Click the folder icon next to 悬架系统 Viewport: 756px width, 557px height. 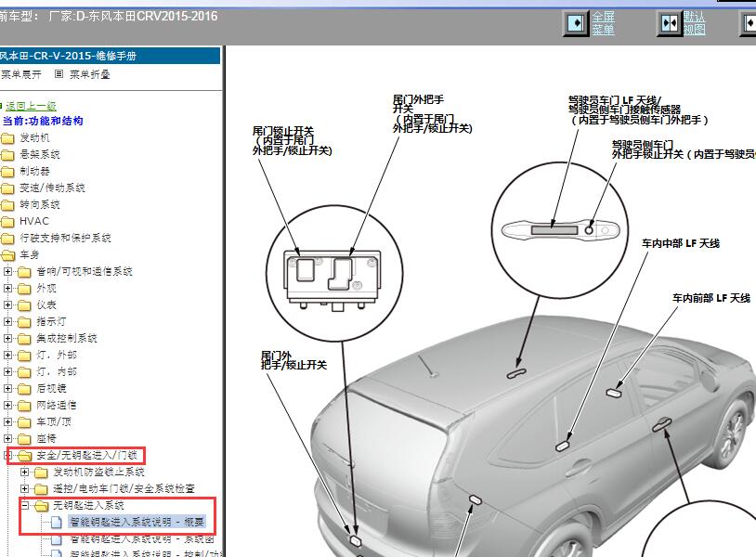[x=7, y=155]
